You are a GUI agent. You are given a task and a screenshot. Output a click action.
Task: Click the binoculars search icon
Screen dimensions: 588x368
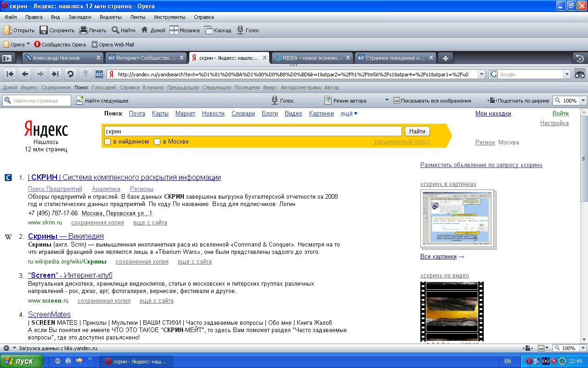[580, 74]
